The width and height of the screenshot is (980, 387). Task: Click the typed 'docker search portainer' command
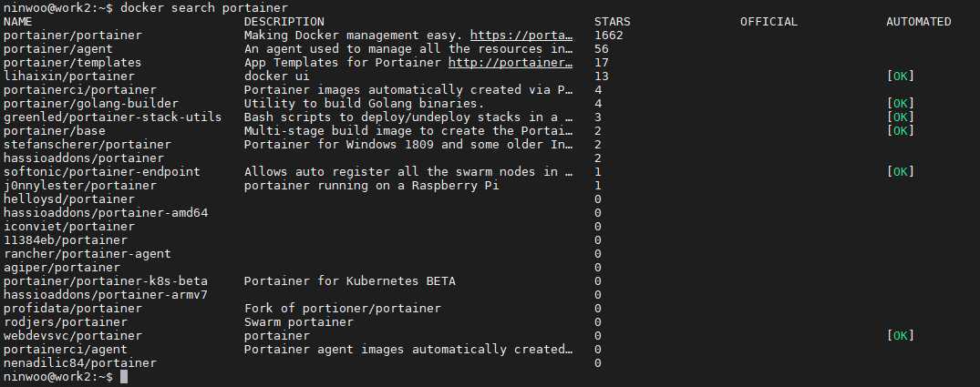pyautogui.click(x=204, y=8)
